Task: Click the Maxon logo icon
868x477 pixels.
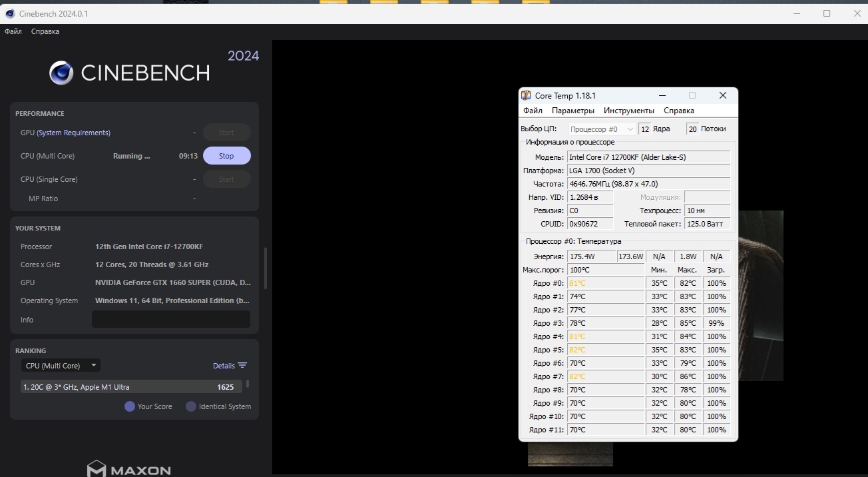Action: coord(97,469)
